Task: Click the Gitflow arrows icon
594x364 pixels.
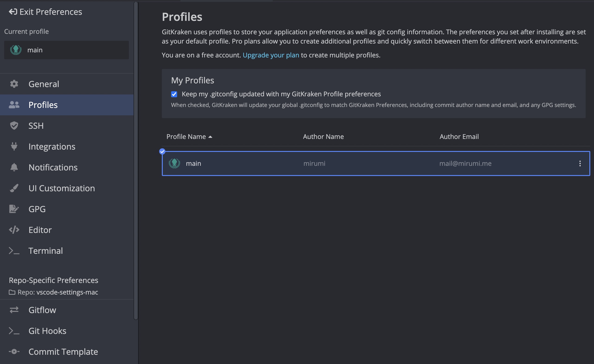Action: tap(14, 310)
